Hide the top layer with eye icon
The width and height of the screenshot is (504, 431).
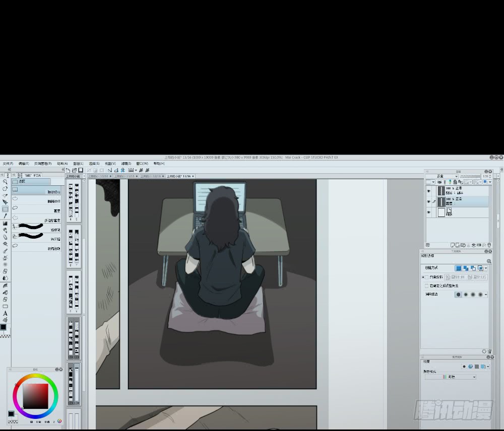[x=429, y=191]
